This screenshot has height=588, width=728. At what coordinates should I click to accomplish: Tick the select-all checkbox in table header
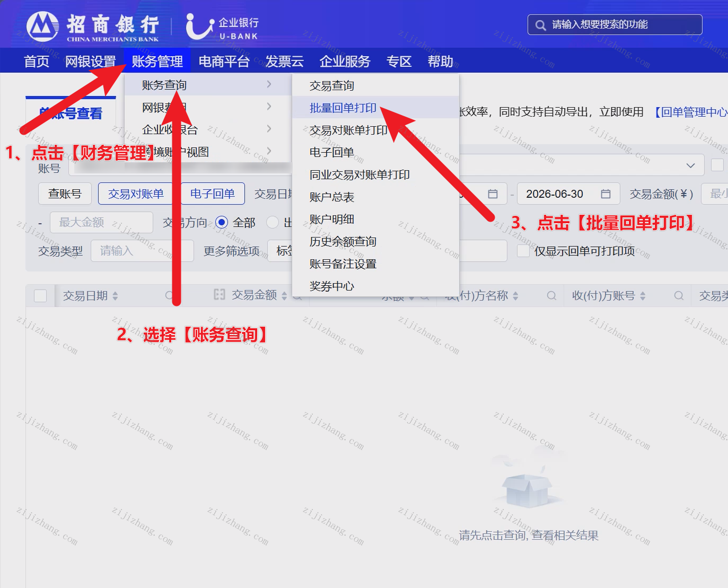pos(40,296)
